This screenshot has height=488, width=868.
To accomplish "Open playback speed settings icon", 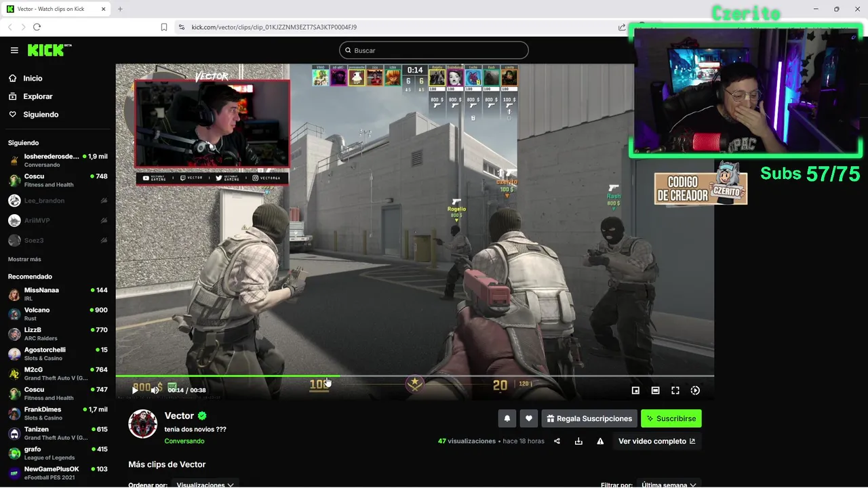I will click(695, 390).
